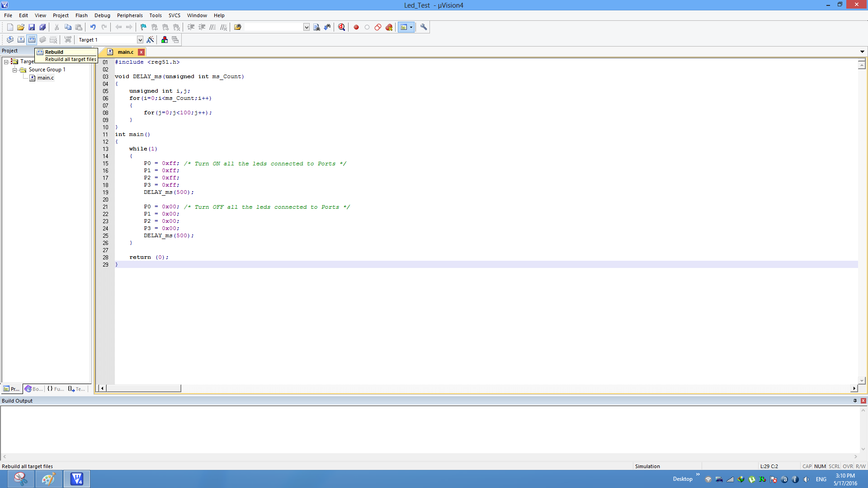Viewport: 868px width, 488px height.
Task: Undo the last edit
Action: click(x=93, y=27)
